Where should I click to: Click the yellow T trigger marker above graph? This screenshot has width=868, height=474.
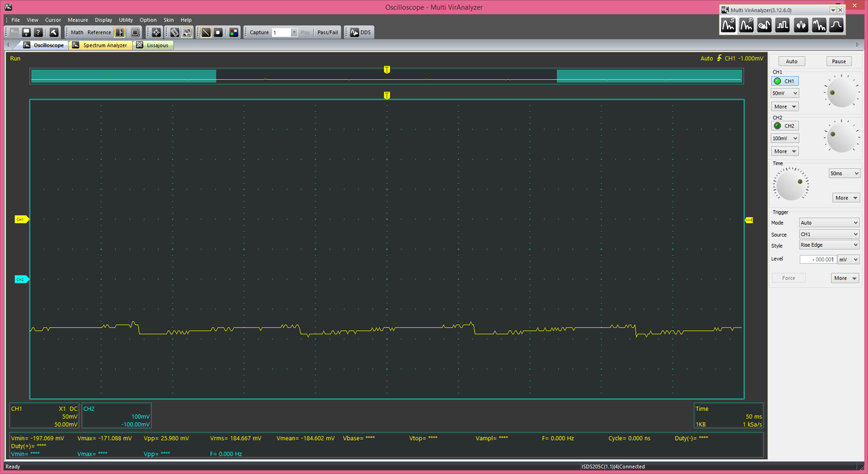point(387,96)
